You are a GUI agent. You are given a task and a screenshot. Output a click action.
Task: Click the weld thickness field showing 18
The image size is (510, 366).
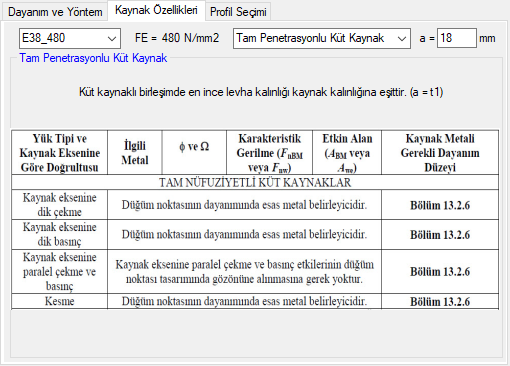[457, 38]
